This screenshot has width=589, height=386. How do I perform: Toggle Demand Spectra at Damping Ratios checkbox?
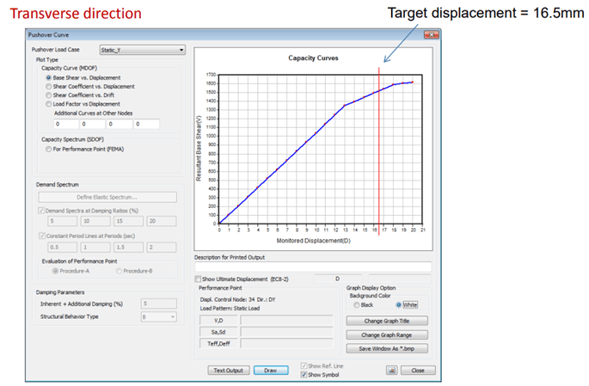tap(41, 211)
